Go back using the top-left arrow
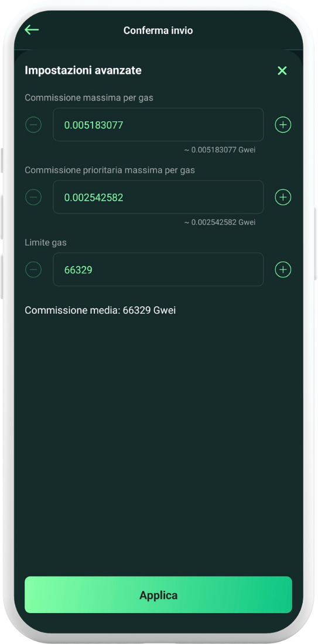318x644 pixels. click(x=32, y=30)
